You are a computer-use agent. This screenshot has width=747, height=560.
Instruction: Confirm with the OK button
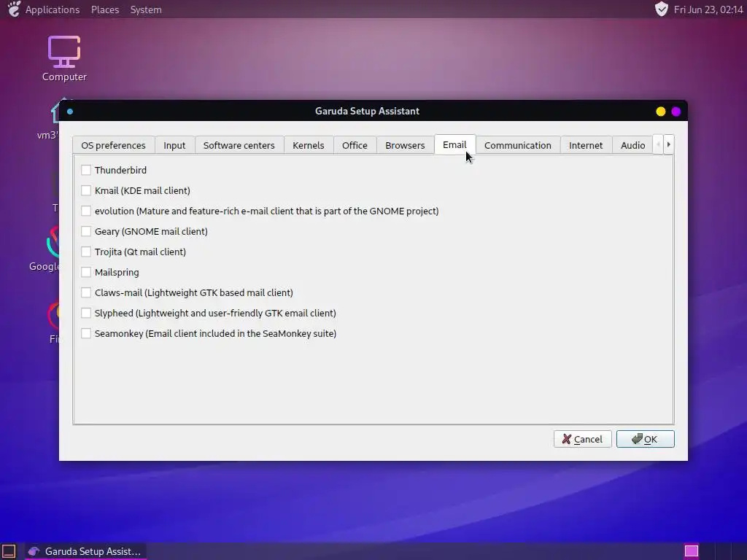click(645, 439)
